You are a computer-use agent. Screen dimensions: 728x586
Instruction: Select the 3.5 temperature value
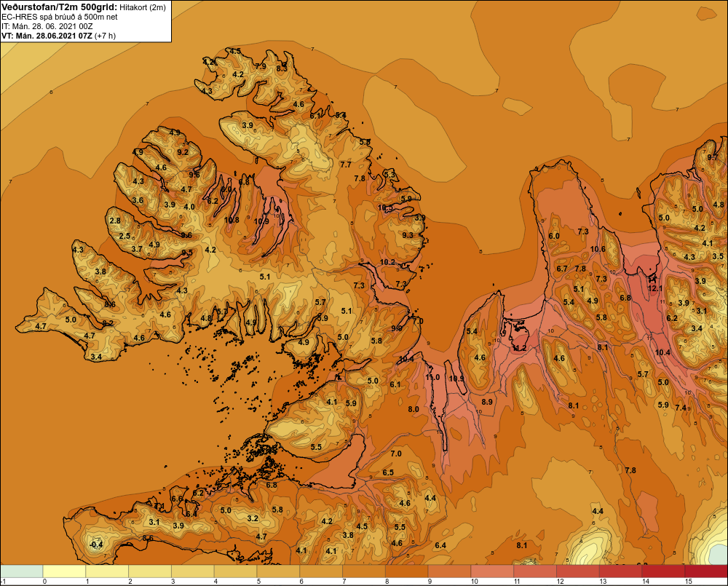click(x=718, y=256)
